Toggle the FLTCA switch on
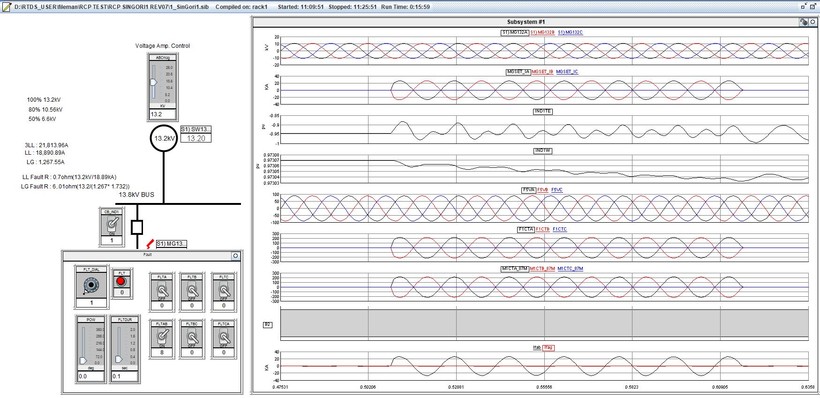 [224, 338]
